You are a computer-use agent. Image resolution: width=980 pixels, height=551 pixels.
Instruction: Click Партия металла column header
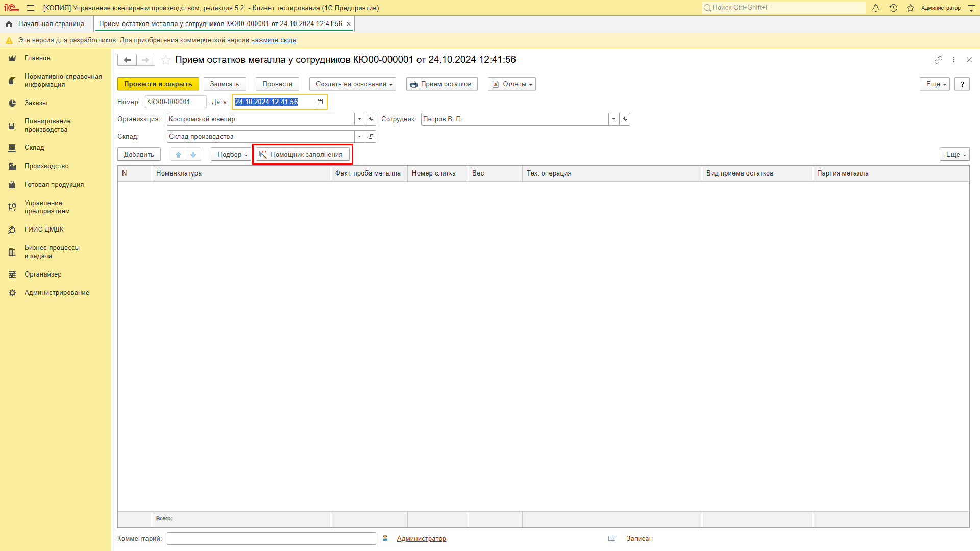pos(891,173)
